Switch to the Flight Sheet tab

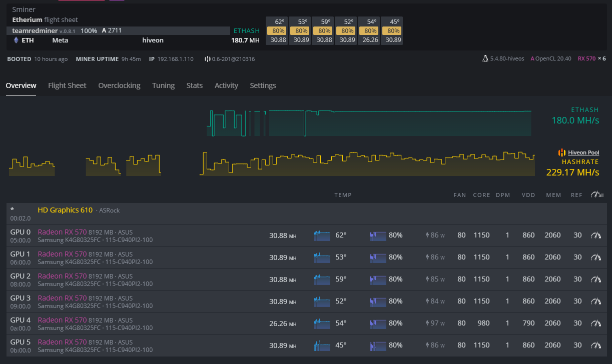[67, 85]
